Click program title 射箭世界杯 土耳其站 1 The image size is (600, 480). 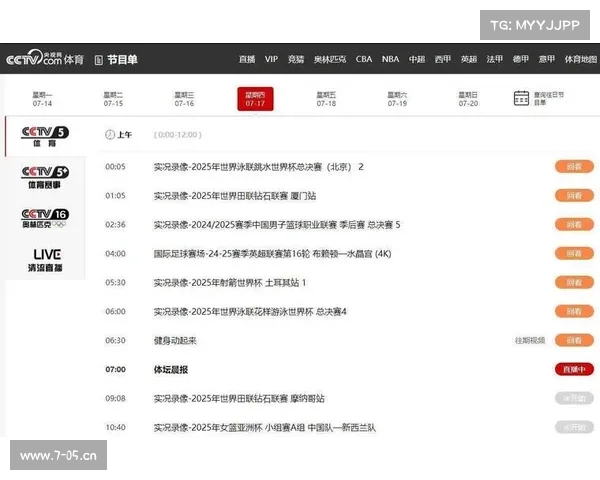pos(230,283)
